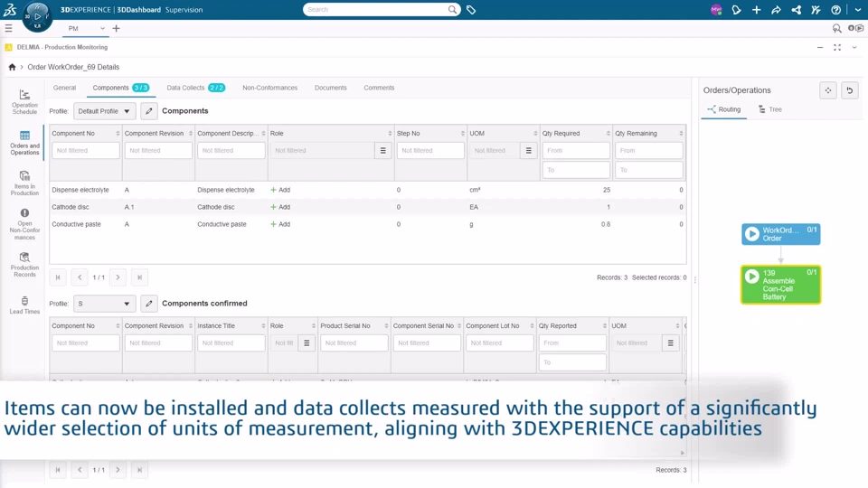
Task: Click the home icon in breadcrumb
Action: tap(12, 67)
